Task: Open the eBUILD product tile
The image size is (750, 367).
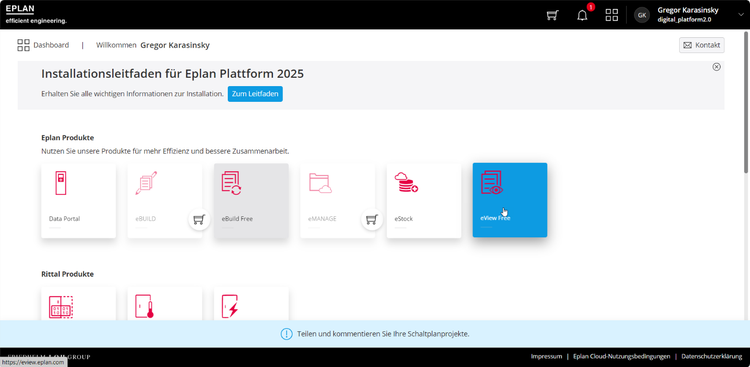Action: [x=165, y=200]
